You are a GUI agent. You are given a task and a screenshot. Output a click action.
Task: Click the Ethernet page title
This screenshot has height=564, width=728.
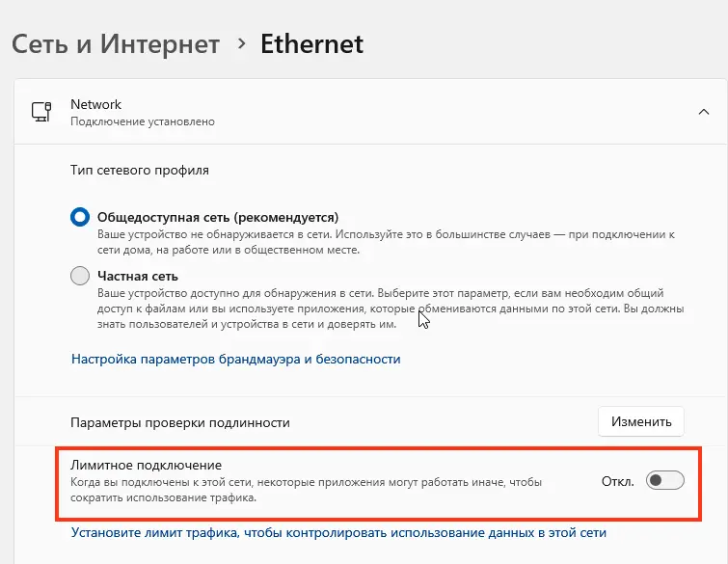pos(312,44)
